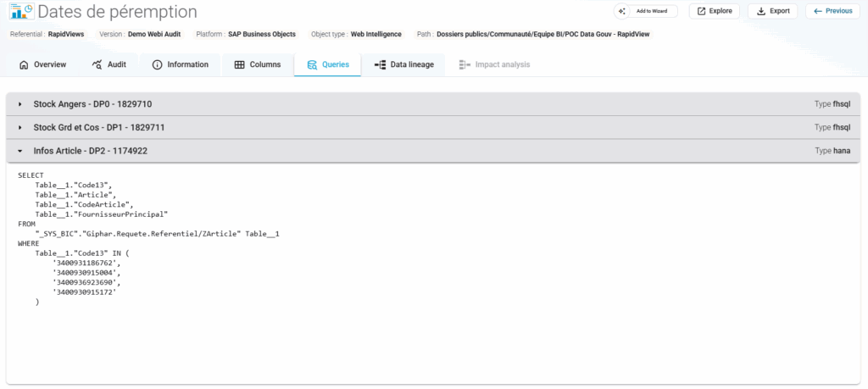
Task: Click the Stock Grd et Cos - DP1 - 1829711 header
Action: pos(433,127)
